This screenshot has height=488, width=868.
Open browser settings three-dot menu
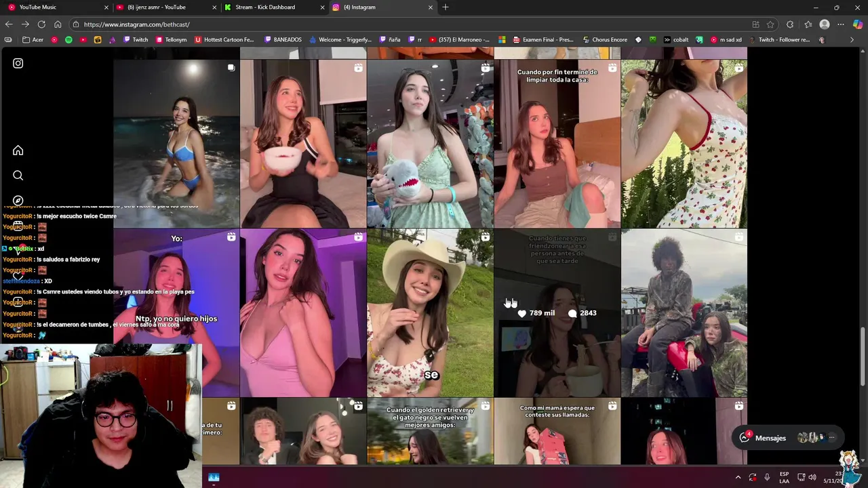click(x=841, y=24)
